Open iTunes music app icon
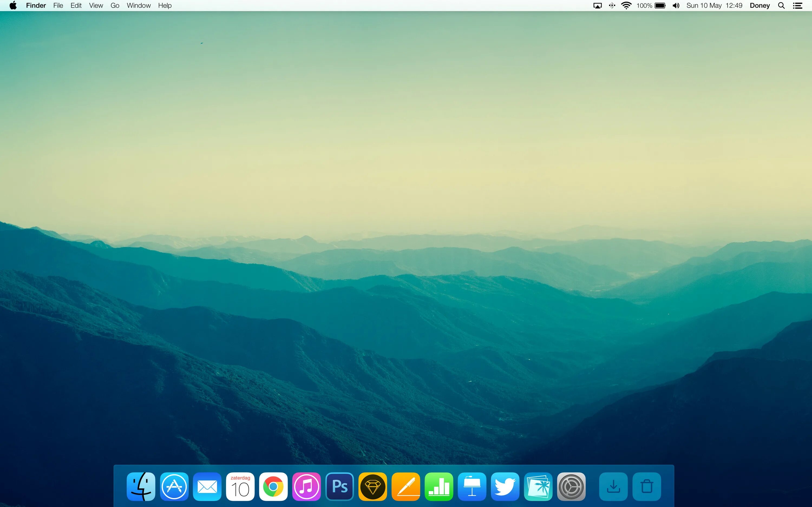 click(x=306, y=486)
